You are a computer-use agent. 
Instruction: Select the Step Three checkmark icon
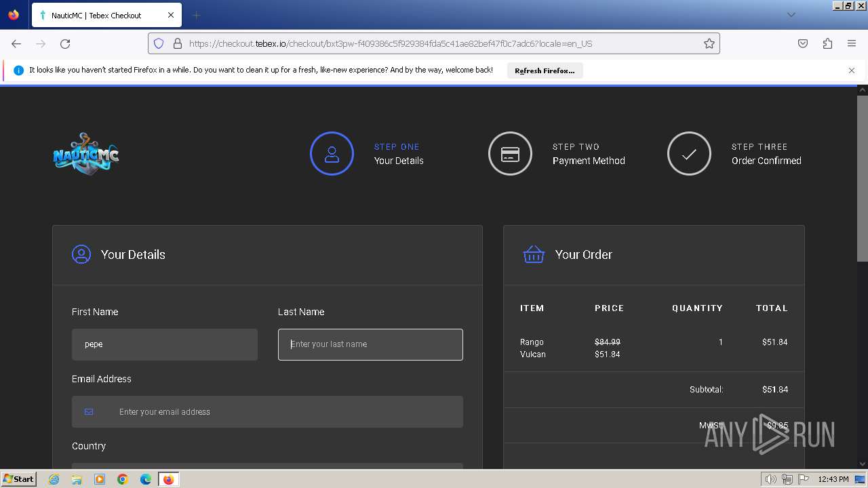click(689, 154)
